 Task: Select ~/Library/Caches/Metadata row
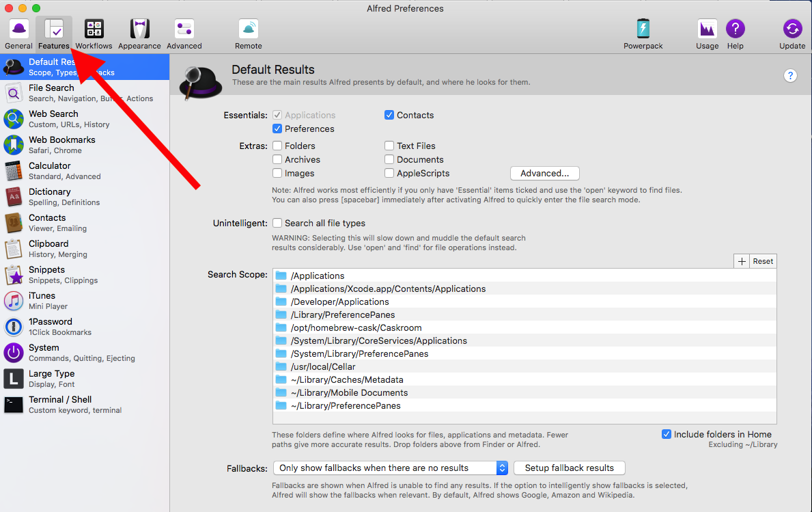(x=524, y=379)
